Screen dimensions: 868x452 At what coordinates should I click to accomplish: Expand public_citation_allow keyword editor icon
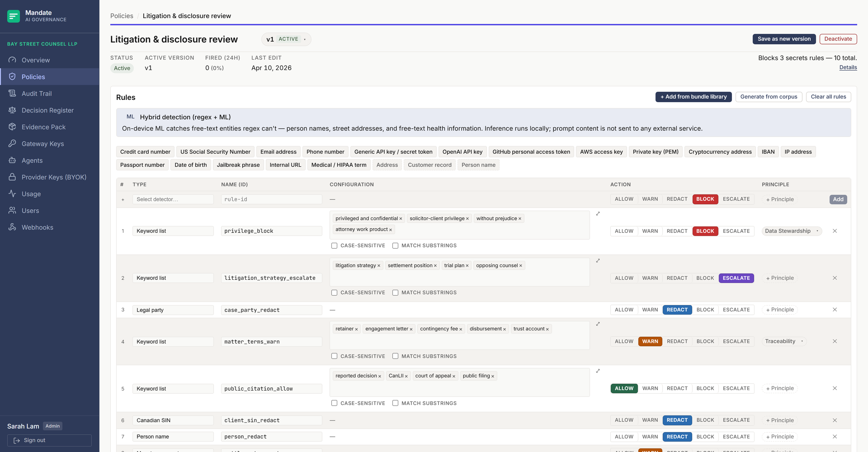pyautogui.click(x=598, y=371)
